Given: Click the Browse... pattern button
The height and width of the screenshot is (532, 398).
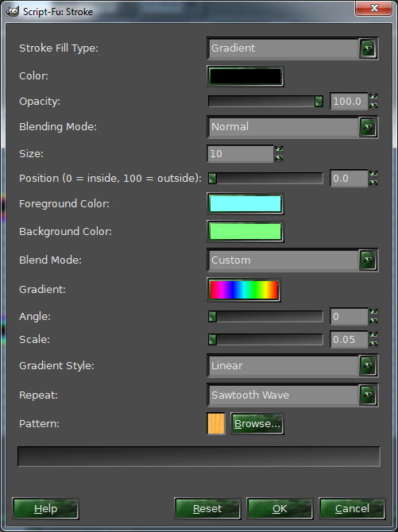Looking at the screenshot, I should coord(257,423).
